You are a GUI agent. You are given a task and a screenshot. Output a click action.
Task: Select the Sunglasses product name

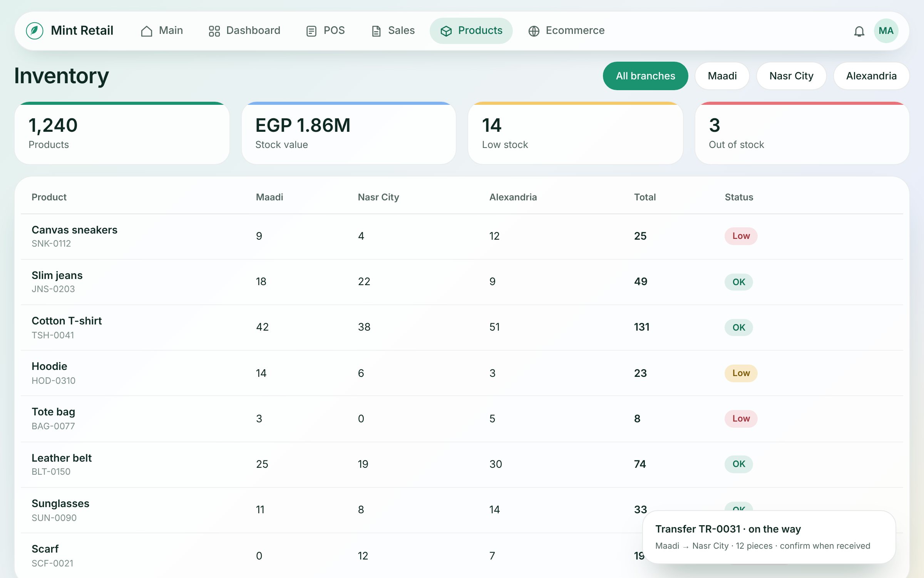pos(60,503)
